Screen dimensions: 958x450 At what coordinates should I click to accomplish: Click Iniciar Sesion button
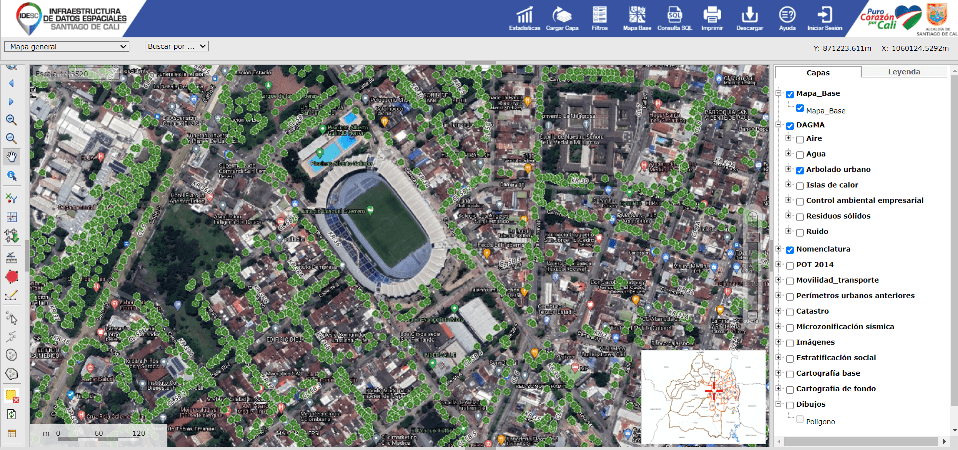tap(825, 15)
